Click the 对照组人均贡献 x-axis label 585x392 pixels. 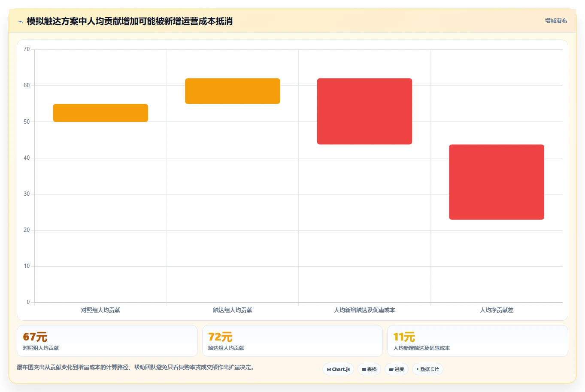click(x=100, y=310)
